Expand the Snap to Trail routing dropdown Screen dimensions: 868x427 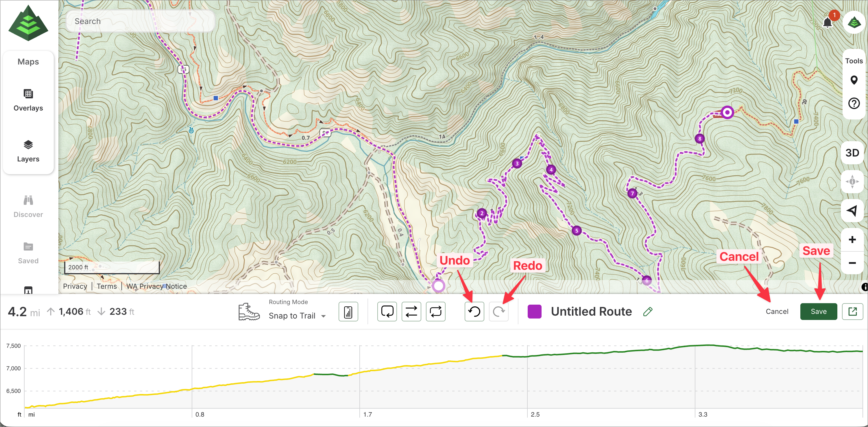(x=297, y=316)
